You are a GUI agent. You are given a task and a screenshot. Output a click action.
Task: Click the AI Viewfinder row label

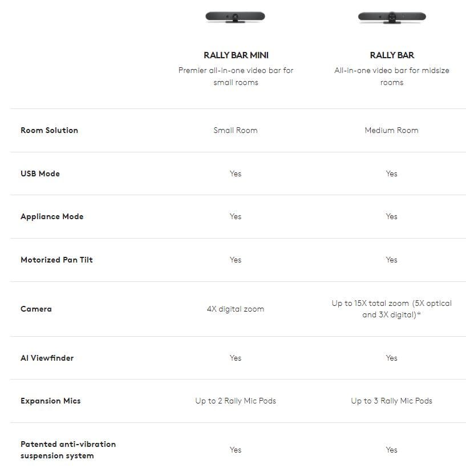[47, 358]
